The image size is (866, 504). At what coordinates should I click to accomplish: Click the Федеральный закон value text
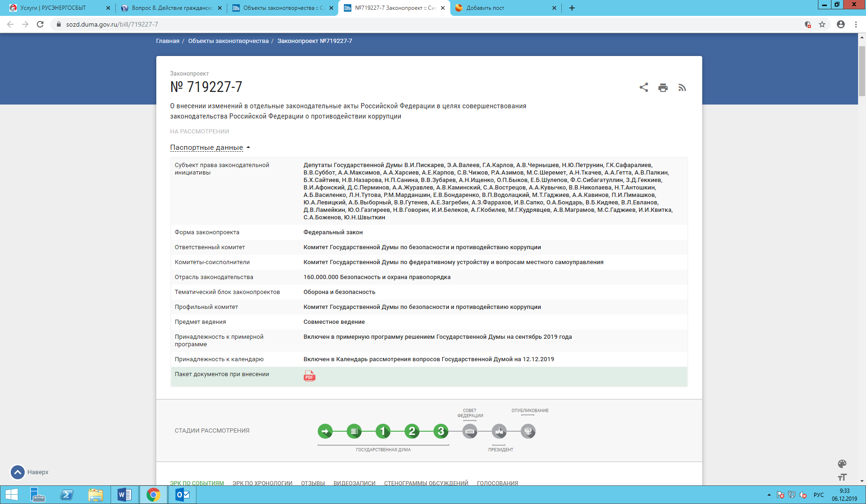333,232
